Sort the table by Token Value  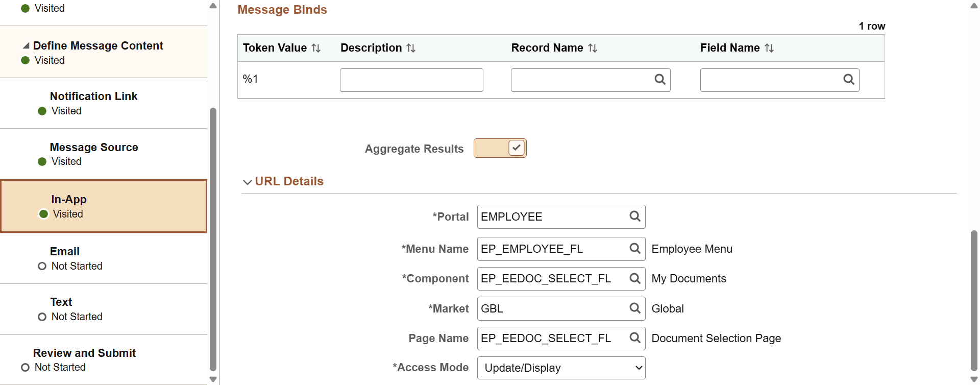316,48
